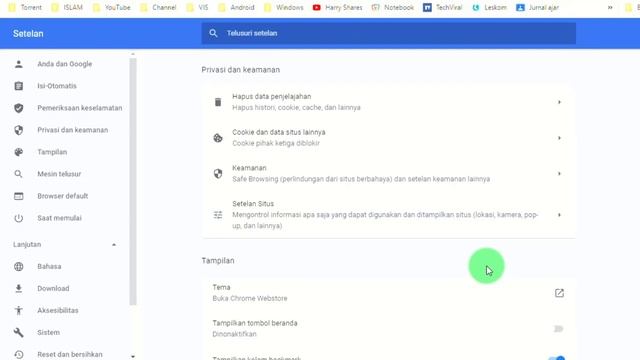The image size is (640, 360).
Task: Open the VIS bookmark folder
Action: (197, 7)
